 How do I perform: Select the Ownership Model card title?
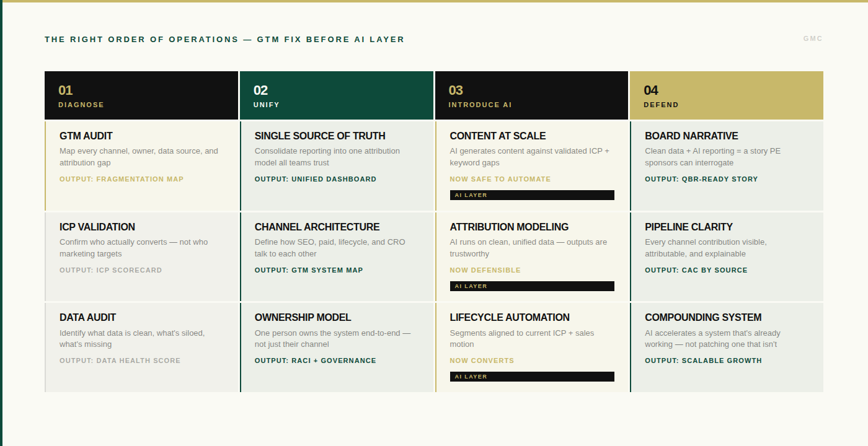pyautogui.click(x=303, y=317)
